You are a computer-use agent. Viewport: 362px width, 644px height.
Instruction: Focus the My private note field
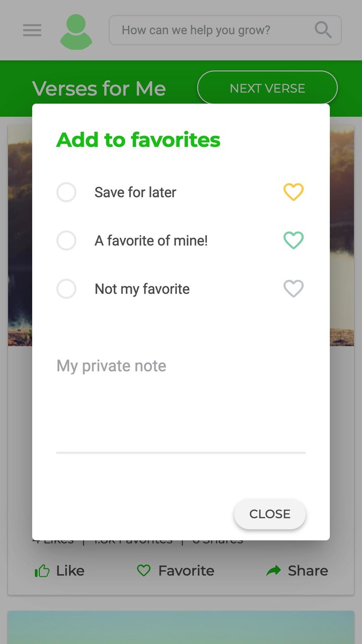point(181,403)
